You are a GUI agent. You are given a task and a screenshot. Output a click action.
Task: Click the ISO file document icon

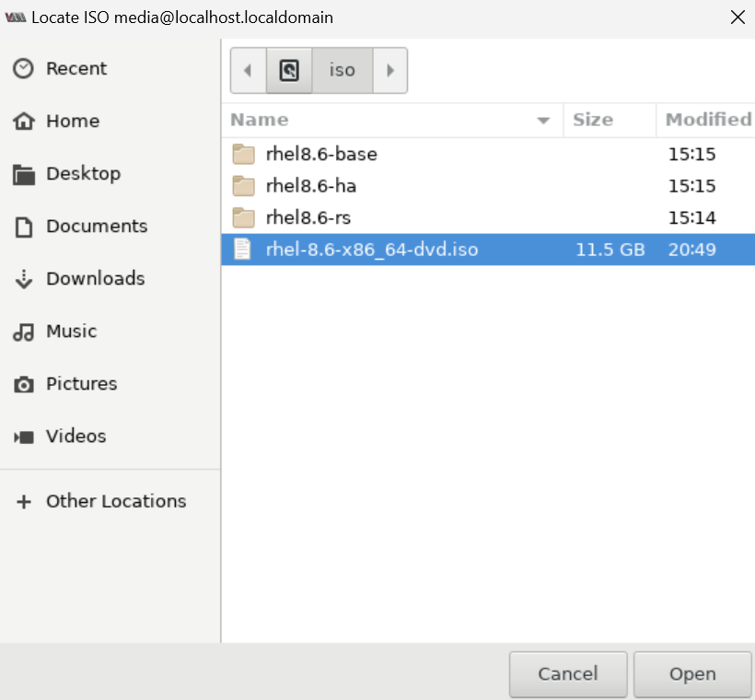[242, 250]
